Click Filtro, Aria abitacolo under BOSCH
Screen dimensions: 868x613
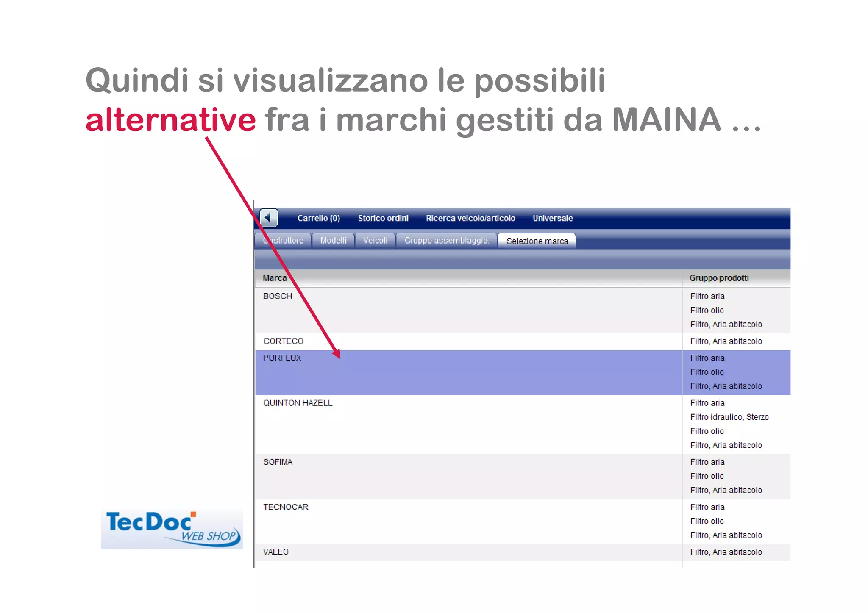point(726,325)
